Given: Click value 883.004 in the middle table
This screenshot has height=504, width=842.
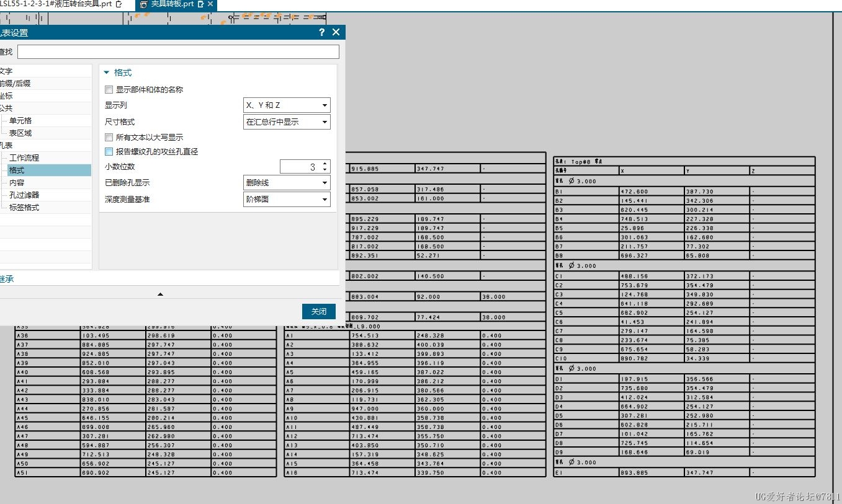Looking at the screenshot, I should (x=365, y=296).
